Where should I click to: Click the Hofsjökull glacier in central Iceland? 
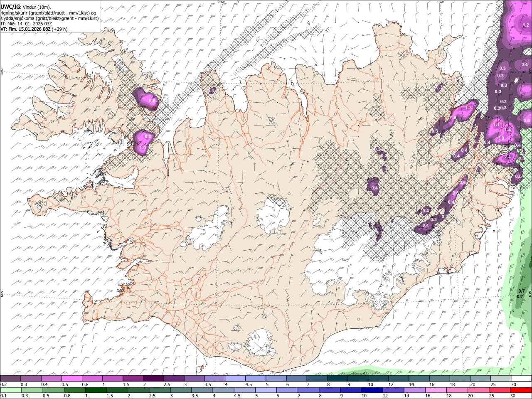tap(273, 215)
